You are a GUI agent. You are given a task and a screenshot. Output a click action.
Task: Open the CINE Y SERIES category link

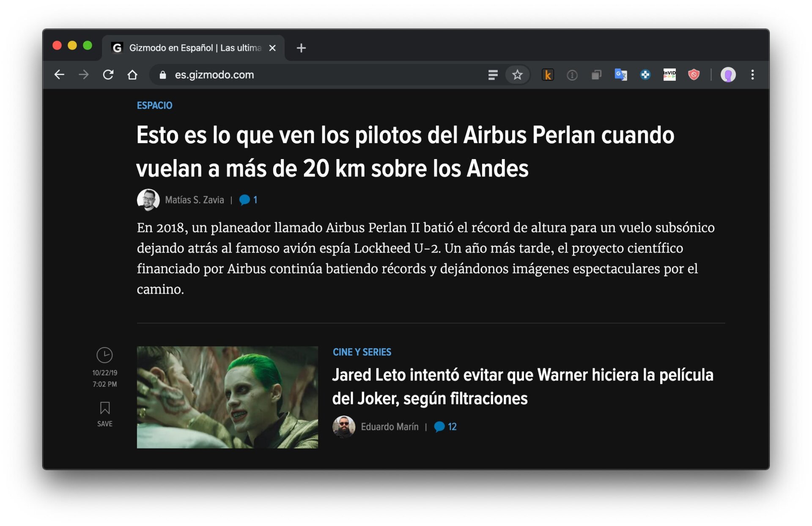coord(362,352)
